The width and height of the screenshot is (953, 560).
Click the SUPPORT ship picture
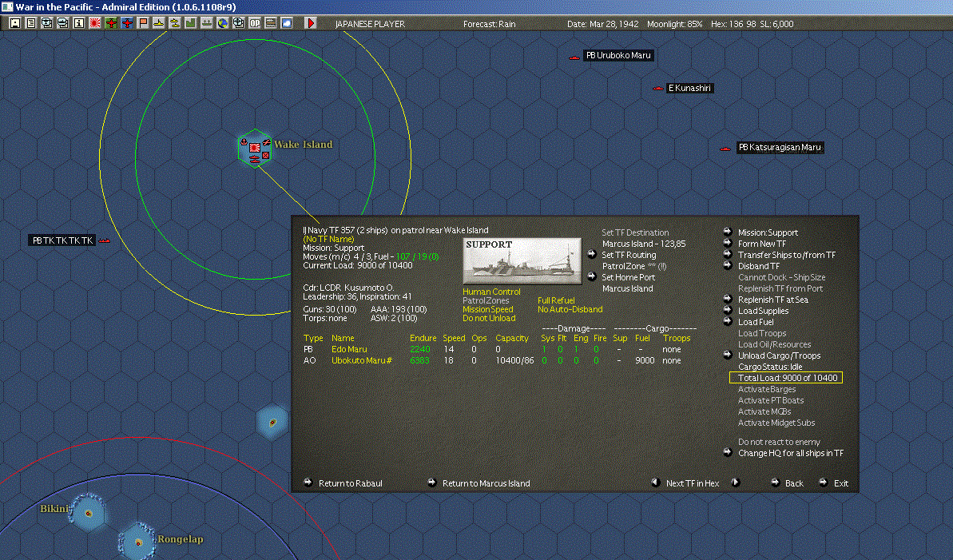pyautogui.click(x=522, y=261)
